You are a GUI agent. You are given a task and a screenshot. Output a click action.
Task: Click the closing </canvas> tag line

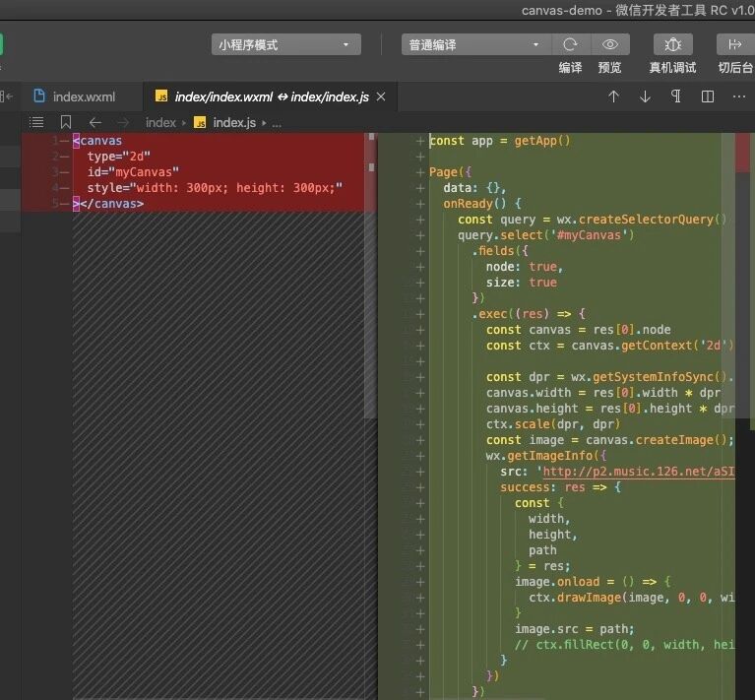pyautogui.click(x=108, y=204)
